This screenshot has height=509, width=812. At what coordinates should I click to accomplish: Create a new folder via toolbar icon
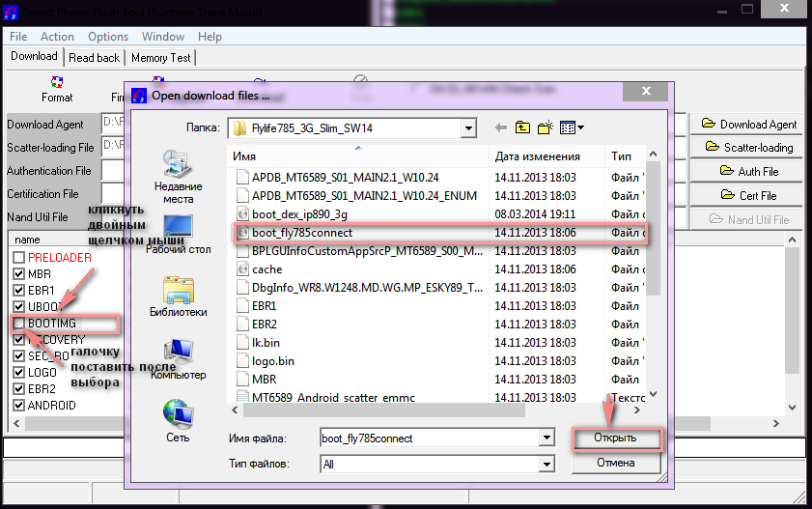tap(546, 127)
